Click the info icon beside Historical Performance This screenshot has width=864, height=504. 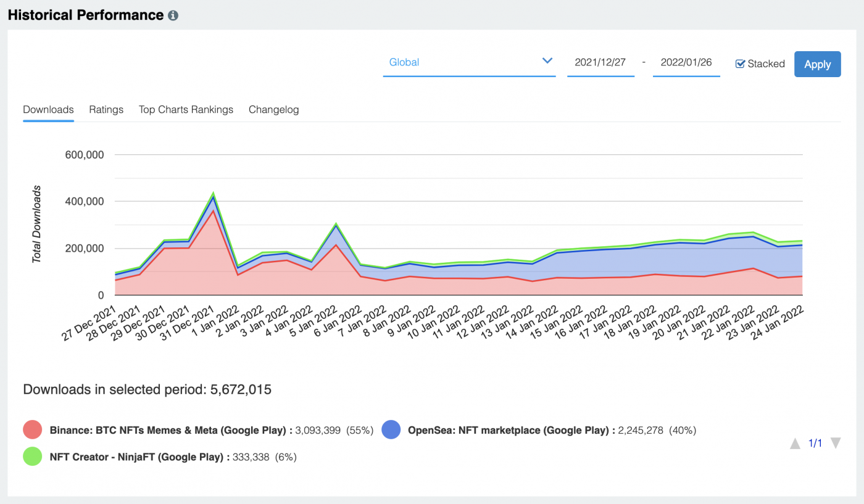point(173,15)
